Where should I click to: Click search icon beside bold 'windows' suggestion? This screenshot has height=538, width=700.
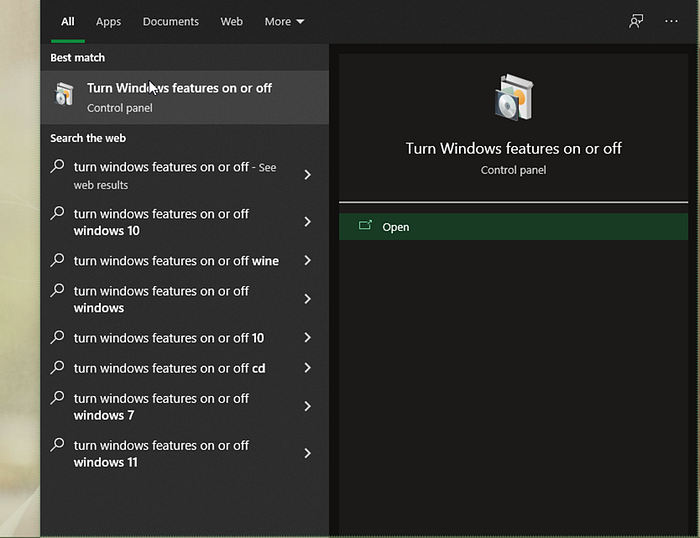click(58, 290)
